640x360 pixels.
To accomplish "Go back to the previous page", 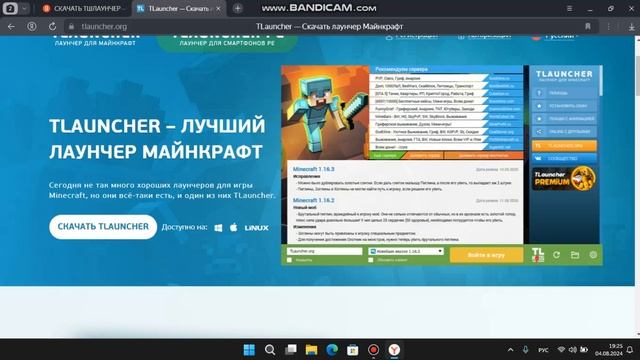I will click(x=11, y=27).
